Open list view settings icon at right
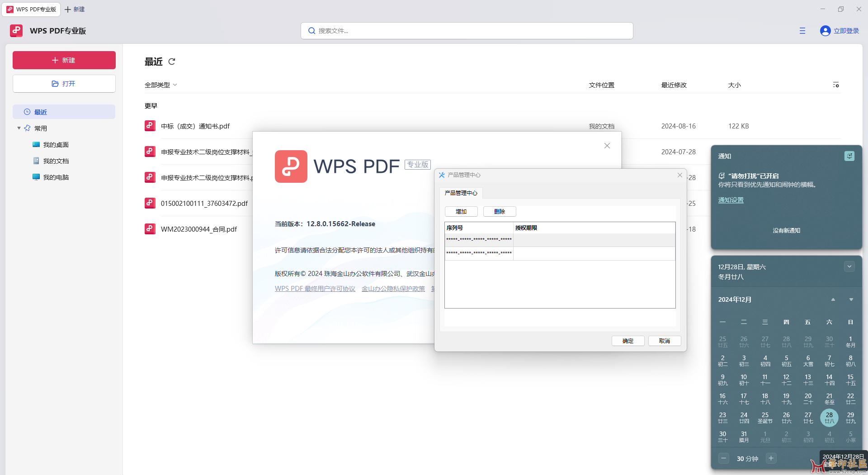This screenshot has height=475, width=868. pos(836,85)
